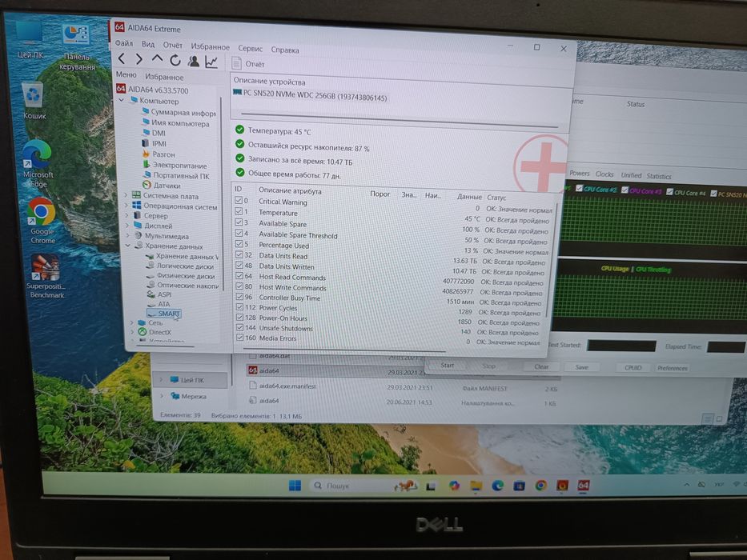Screen dimensions: 747x560
Task: Open the Отчёт menu in the menu bar
Action: coord(172,46)
